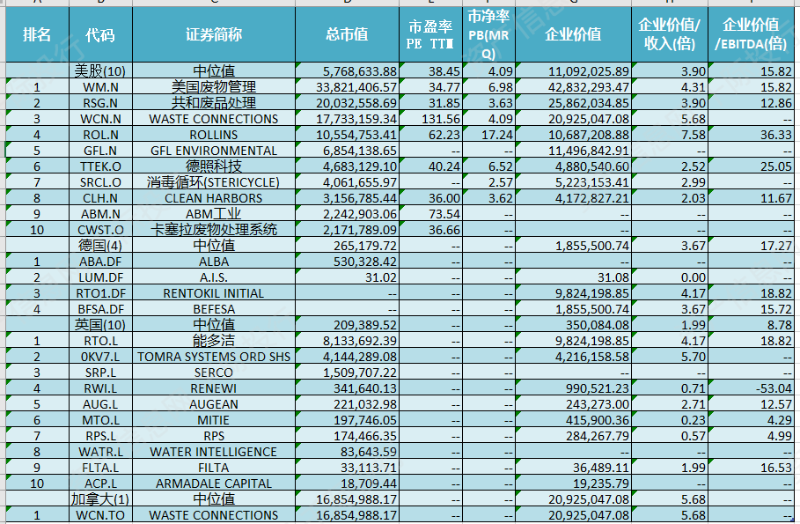Click the RPS.L code cell
This screenshot has width=800, height=524.
[x=101, y=435]
